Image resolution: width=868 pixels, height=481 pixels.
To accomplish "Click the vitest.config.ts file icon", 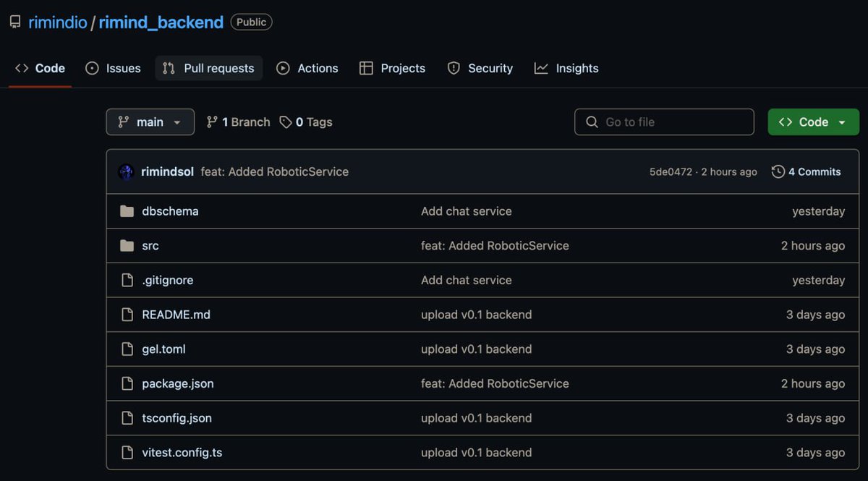I will coord(127,453).
